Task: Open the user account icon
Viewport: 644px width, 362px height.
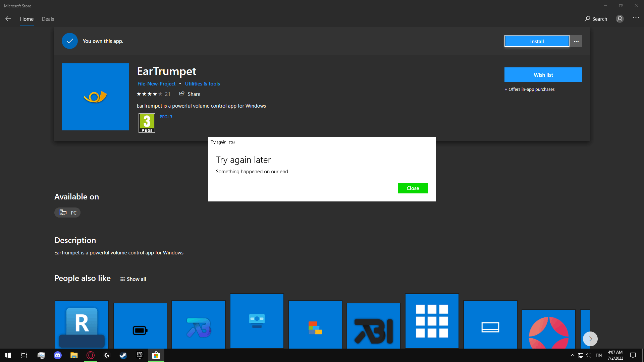Action: 620,19
